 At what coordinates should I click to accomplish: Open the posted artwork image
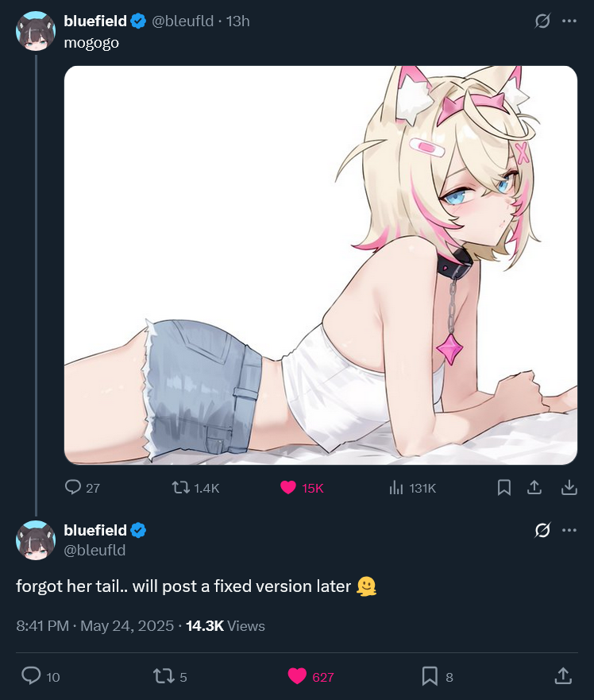pyautogui.click(x=320, y=265)
